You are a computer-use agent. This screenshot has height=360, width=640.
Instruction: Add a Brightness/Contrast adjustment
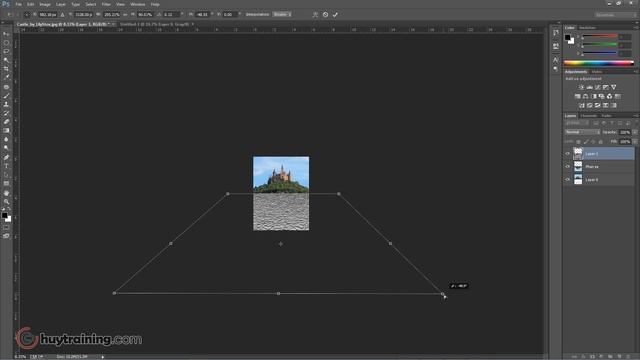click(581, 87)
